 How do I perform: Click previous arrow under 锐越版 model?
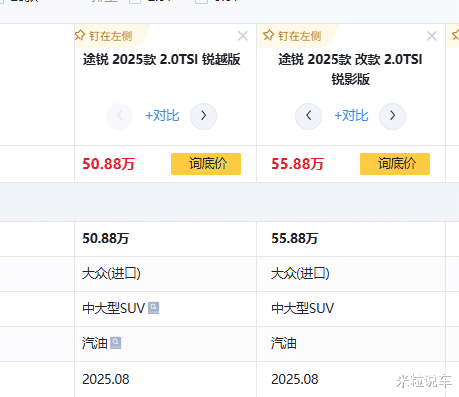119,116
